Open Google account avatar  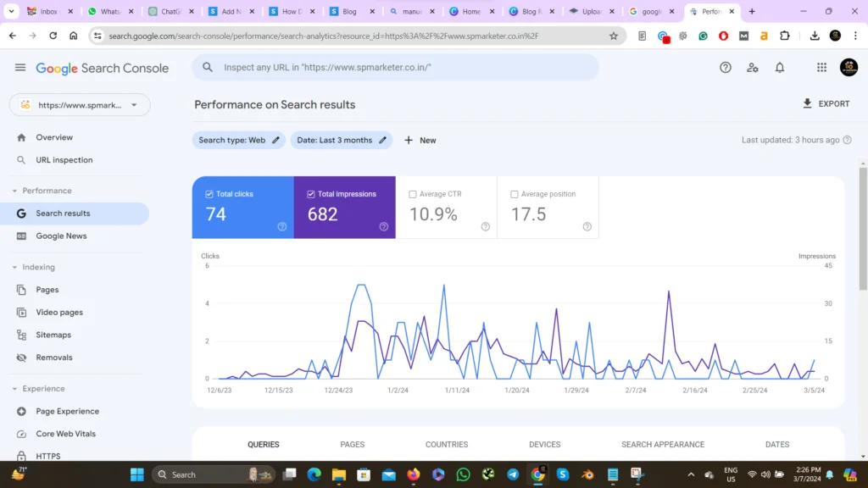[x=849, y=68]
